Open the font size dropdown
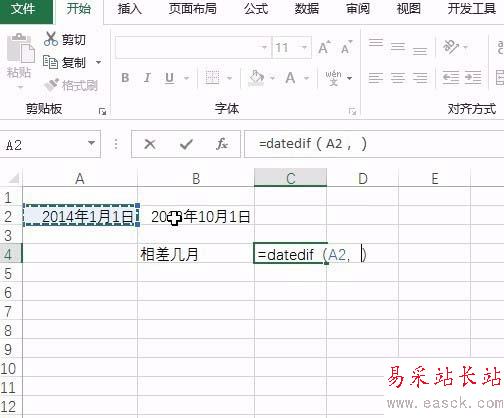 click(304, 47)
